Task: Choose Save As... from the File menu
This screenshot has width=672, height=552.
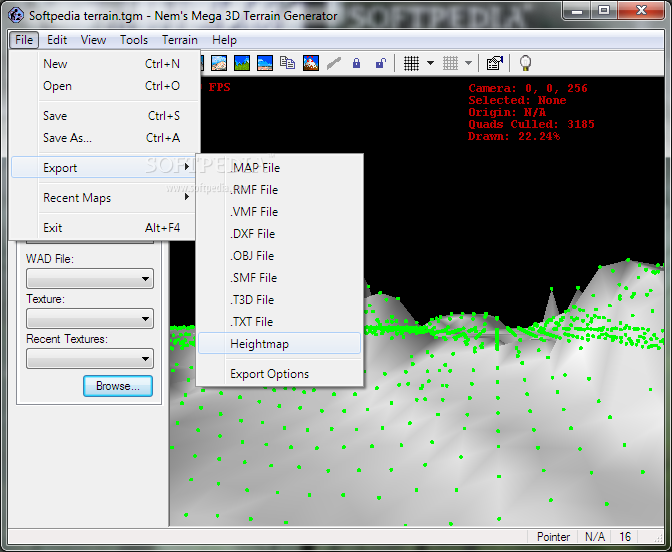Action: [103, 138]
